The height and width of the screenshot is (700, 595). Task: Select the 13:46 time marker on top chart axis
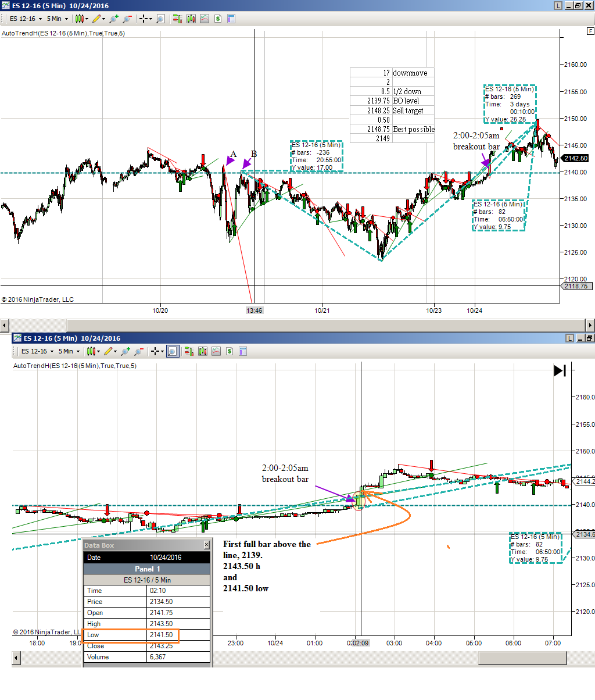[x=255, y=310]
